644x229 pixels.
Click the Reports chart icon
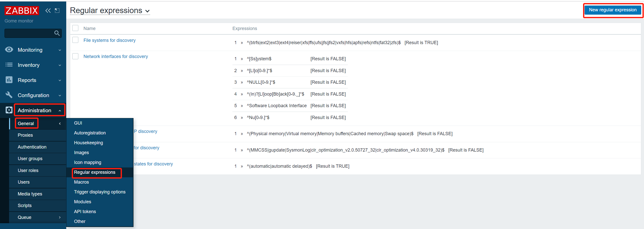9,80
